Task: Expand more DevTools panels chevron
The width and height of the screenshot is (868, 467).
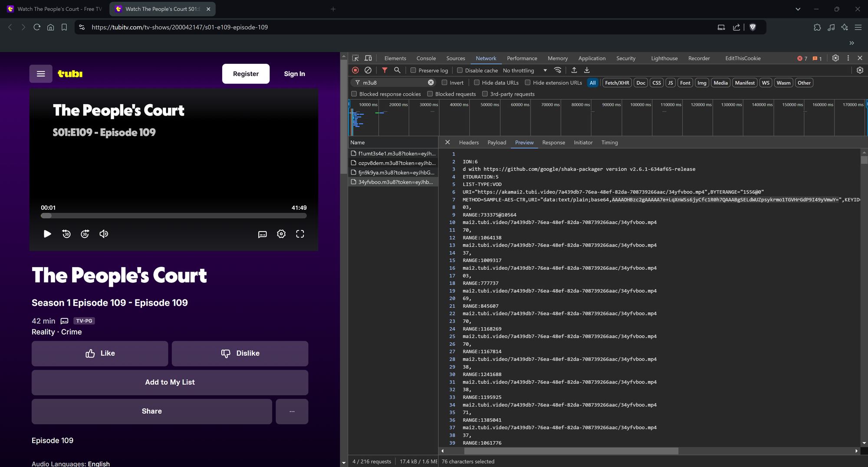Action: click(x=852, y=43)
